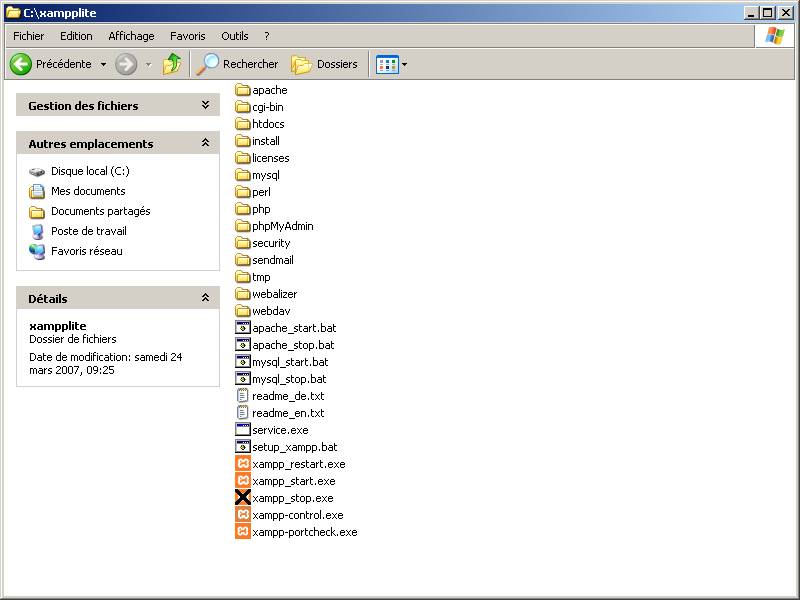Select the install folder icon
This screenshot has height=600, width=800.
[x=243, y=141]
